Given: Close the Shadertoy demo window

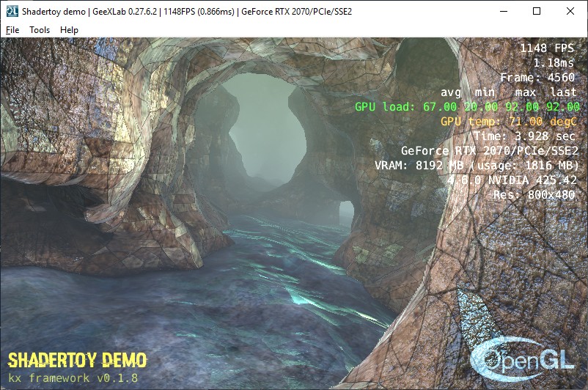Looking at the screenshot, I should [570, 11].
